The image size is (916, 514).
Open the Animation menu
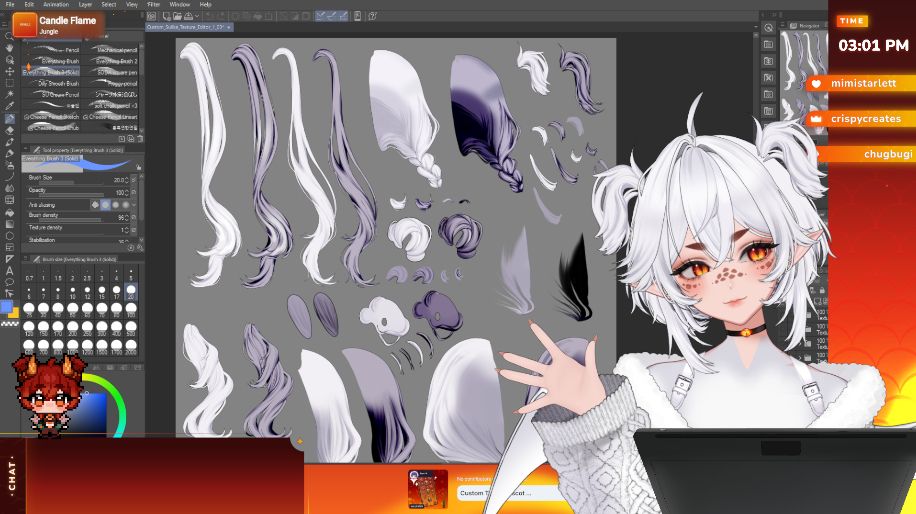click(x=56, y=4)
